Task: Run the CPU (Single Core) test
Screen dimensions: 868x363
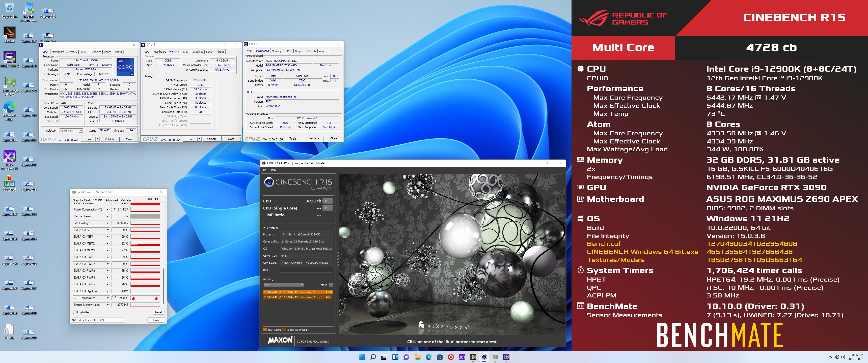Action: pyautogui.click(x=328, y=208)
